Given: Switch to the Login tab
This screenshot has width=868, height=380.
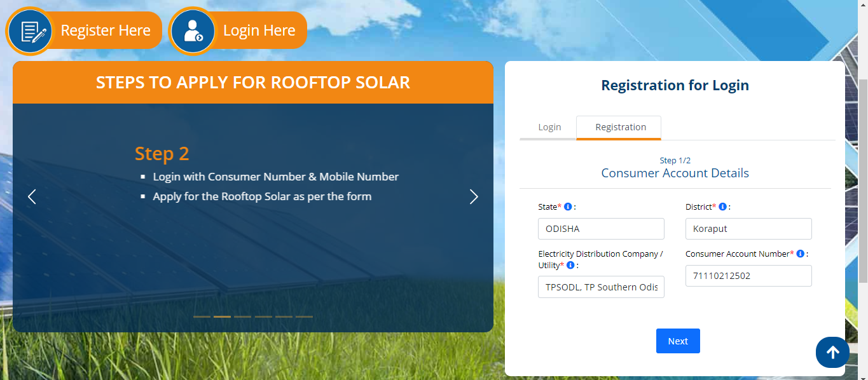Looking at the screenshot, I should point(549,127).
